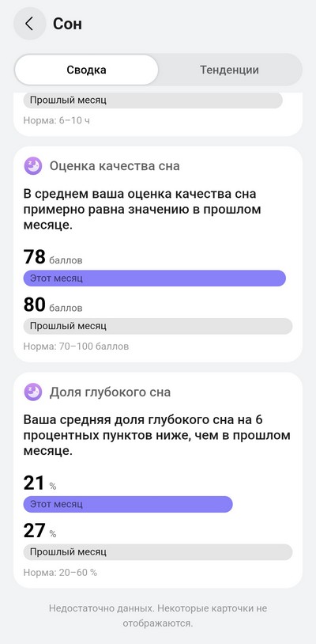Click the 27 % deep sleep value
Screen dimensions: 316x644
click(x=39, y=531)
